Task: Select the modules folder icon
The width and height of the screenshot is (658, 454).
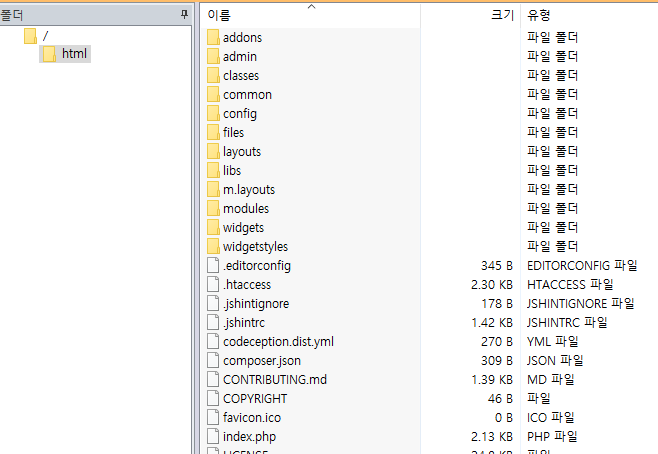Action: [x=213, y=208]
